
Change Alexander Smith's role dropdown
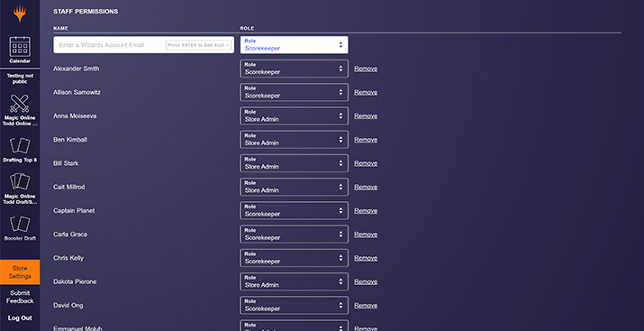(x=294, y=69)
